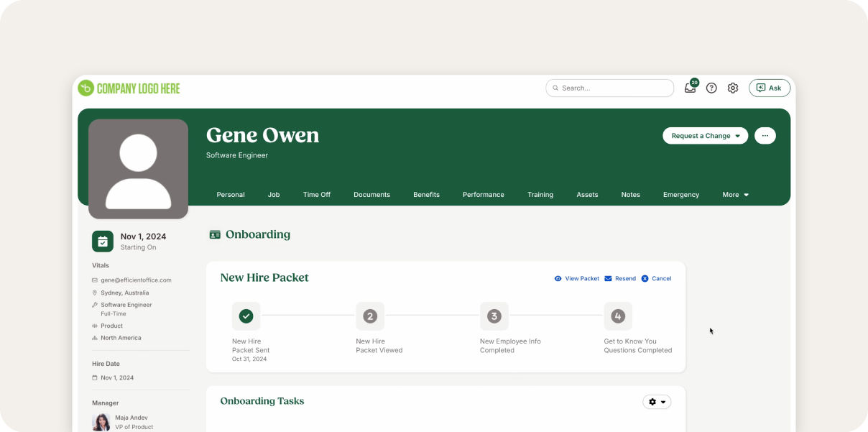The image size is (868, 432).
Task: Switch to the Time Off tab
Action: [317, 195]
